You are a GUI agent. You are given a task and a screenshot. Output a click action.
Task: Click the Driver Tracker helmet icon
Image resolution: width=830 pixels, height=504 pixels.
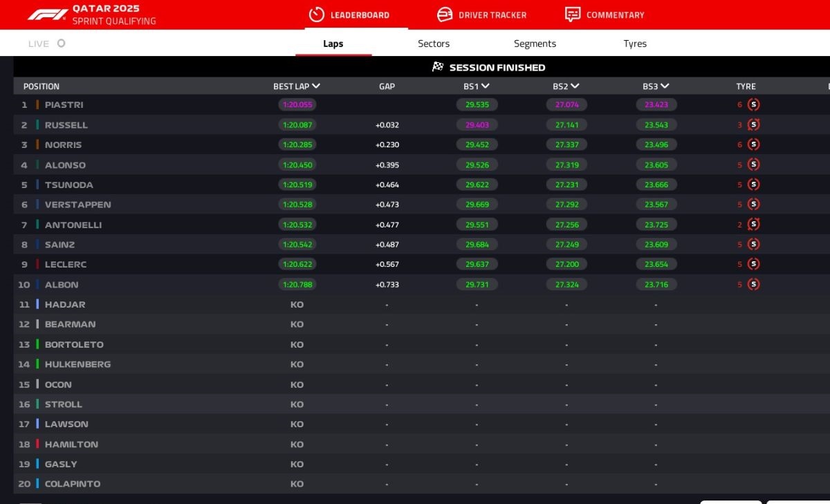tap(445, 15)
